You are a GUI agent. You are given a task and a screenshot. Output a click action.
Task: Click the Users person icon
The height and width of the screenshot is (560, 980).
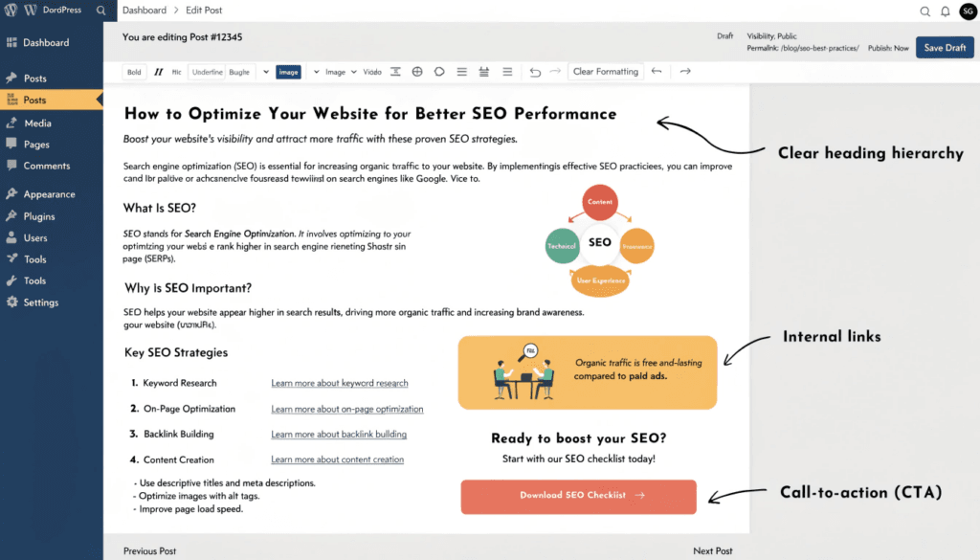(x=11, y=237)
